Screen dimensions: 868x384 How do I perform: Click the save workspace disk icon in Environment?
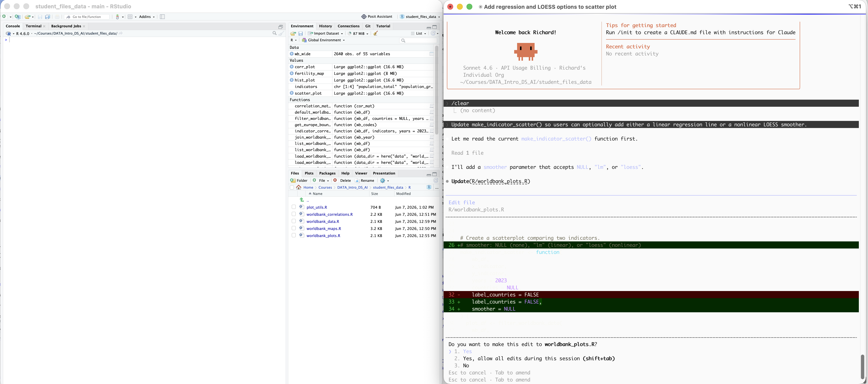click(301, 33)
